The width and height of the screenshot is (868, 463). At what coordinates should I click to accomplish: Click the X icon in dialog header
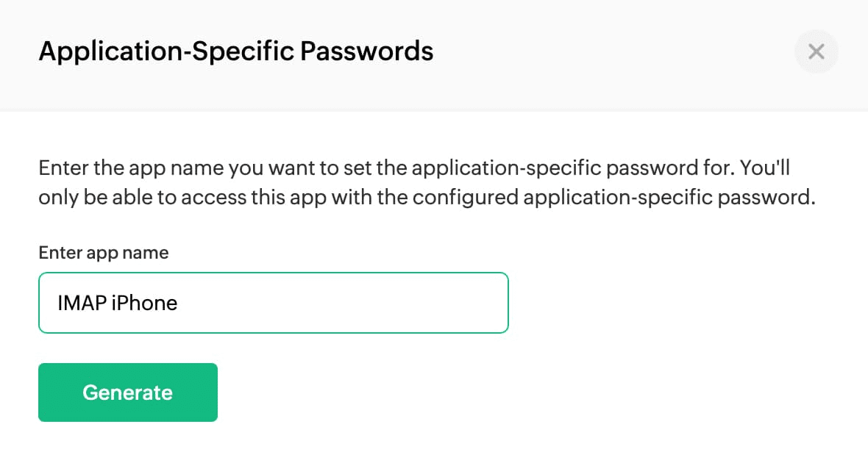816,51
